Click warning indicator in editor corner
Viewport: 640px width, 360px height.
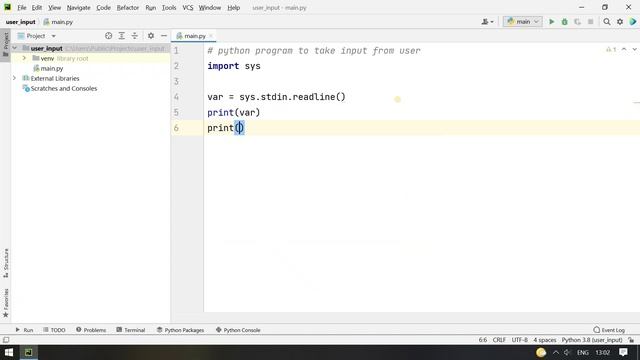tap(611, 49)
